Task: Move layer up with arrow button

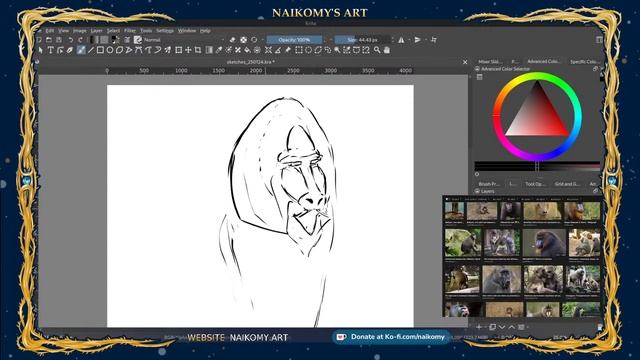Action: pyautogui.click(x=511, y=327)
